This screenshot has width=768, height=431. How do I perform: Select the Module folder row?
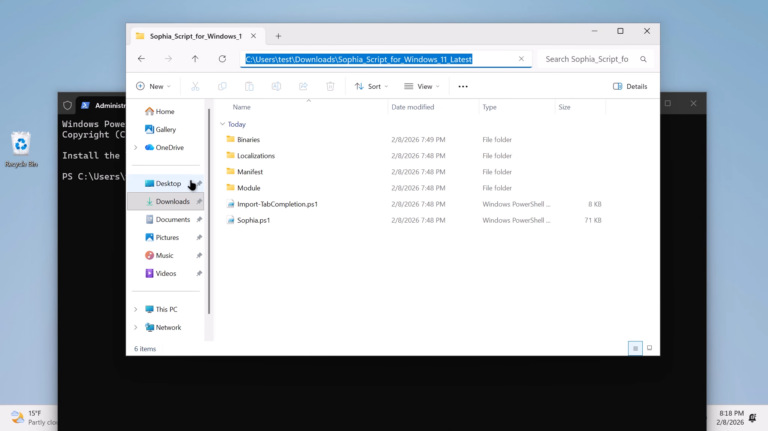tap(414, 188)
